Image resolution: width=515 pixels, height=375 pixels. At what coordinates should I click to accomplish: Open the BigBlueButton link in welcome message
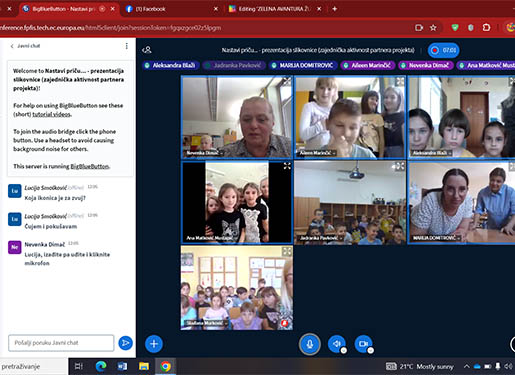click(90, 166)
